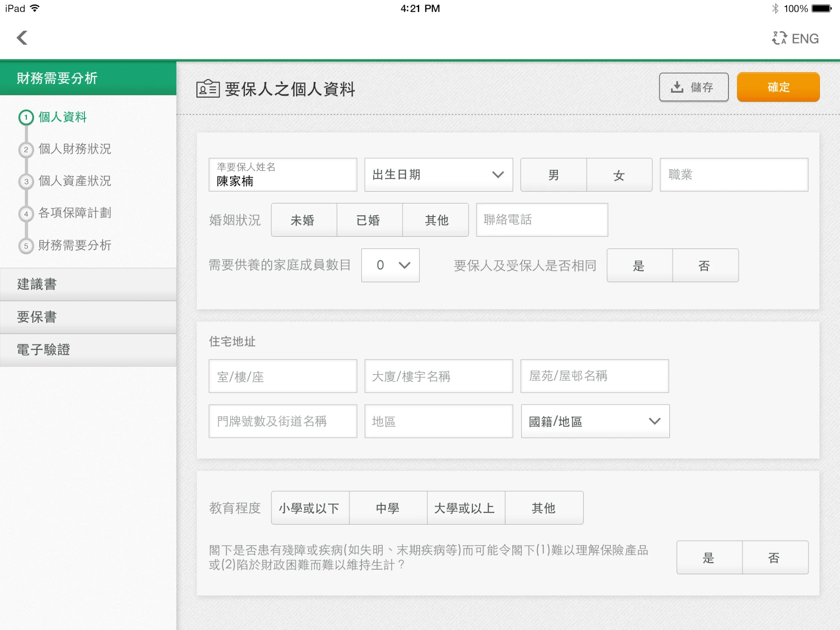Open 個人資料 step in sidebar

[x=63, y=117]
